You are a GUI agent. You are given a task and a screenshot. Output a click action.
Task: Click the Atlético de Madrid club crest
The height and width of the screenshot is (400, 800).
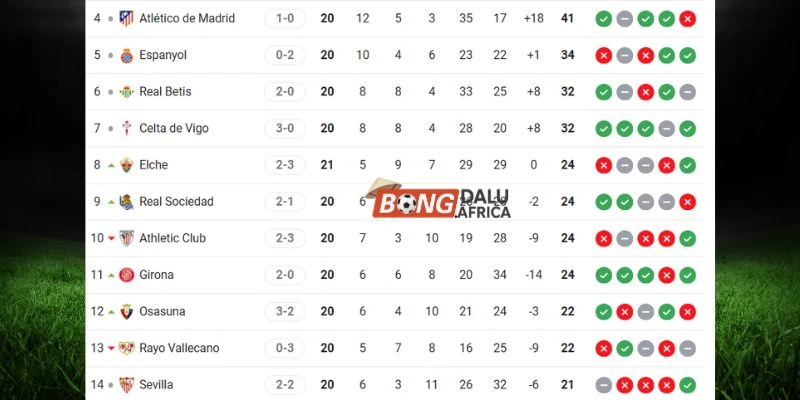pos(126,18)
